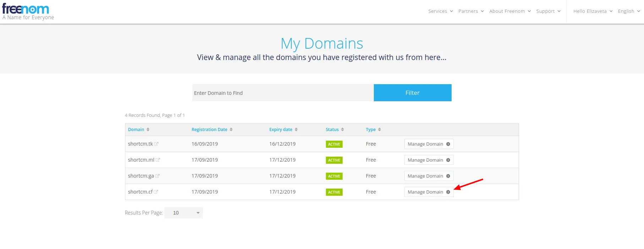Open the Support menu
Image resolution: width=644 pixels, height=249 pixels.
click(x=549, y=11)
